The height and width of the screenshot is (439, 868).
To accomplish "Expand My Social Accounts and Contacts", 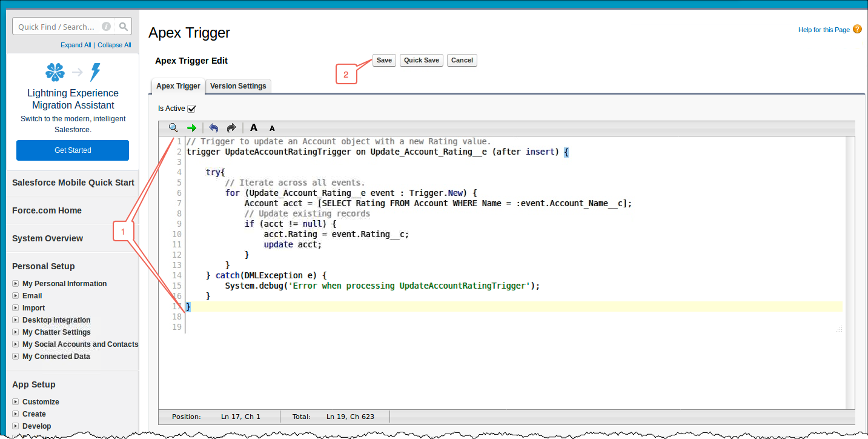I will pyautogui.click(x=16, y=344).
